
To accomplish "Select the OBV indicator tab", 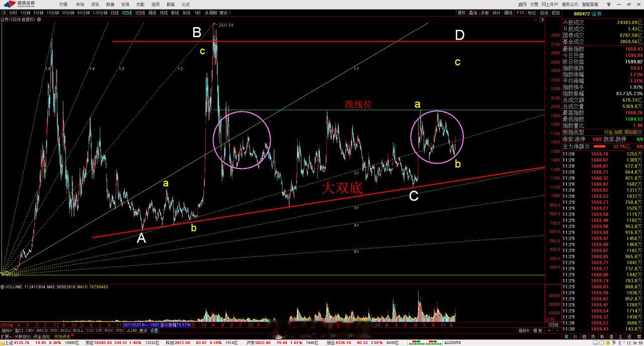I will click(30, 330).
